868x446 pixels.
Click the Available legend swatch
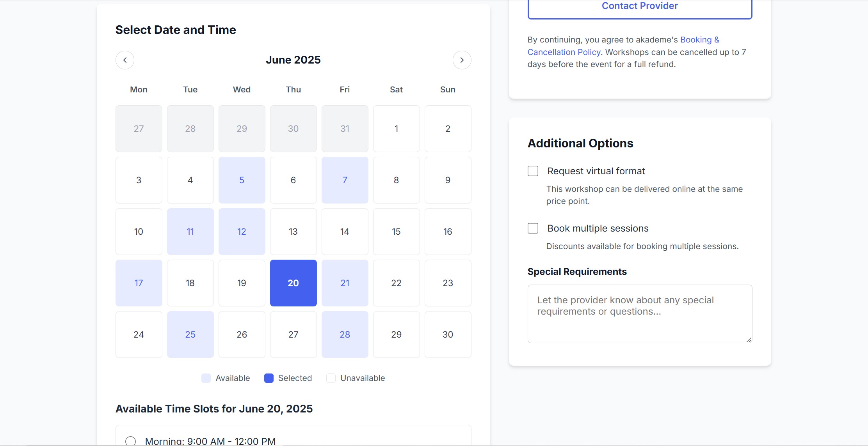point(206,378)
